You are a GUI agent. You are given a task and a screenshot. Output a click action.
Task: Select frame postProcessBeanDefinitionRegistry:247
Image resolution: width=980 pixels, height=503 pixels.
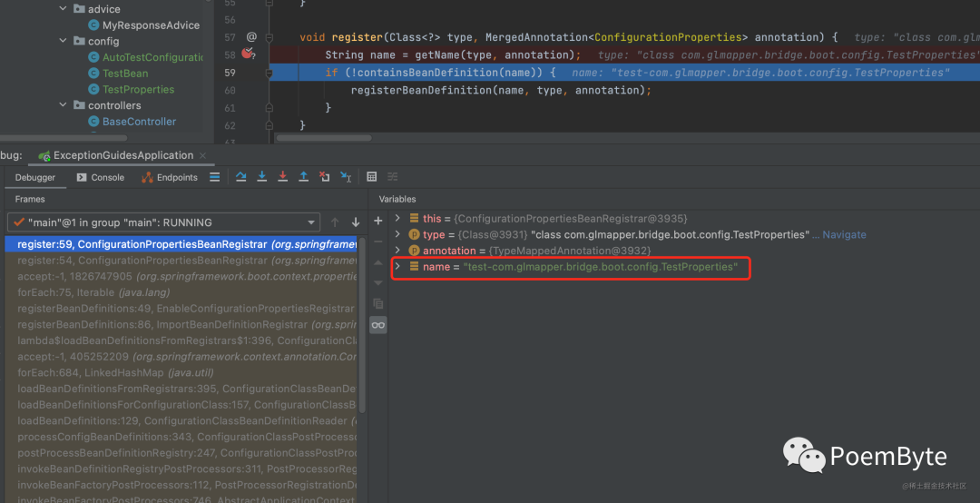[181, 452]
